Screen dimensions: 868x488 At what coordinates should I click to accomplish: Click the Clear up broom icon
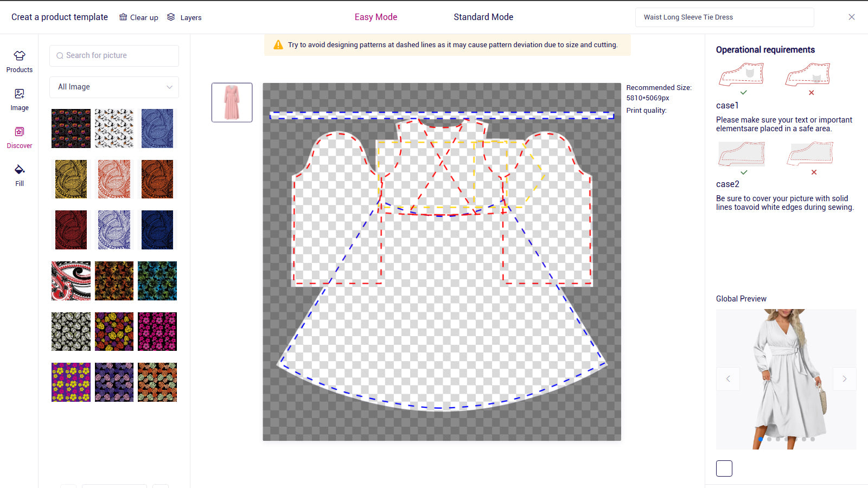122,17
